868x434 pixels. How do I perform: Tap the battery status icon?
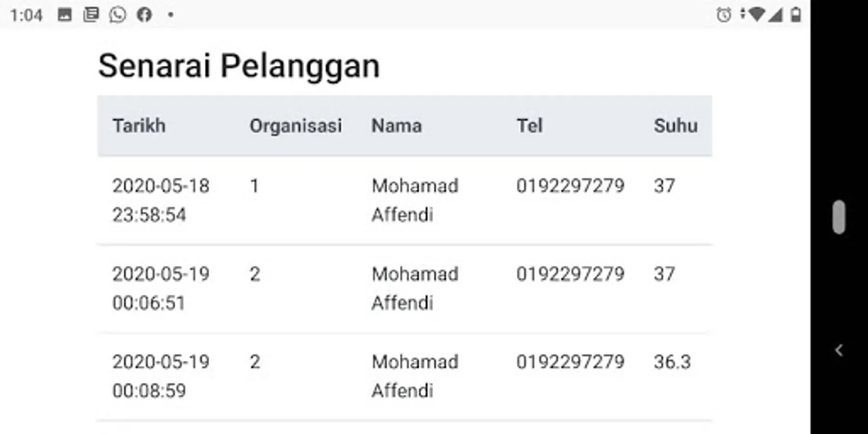pyautogui.click(x=796, y=15)
